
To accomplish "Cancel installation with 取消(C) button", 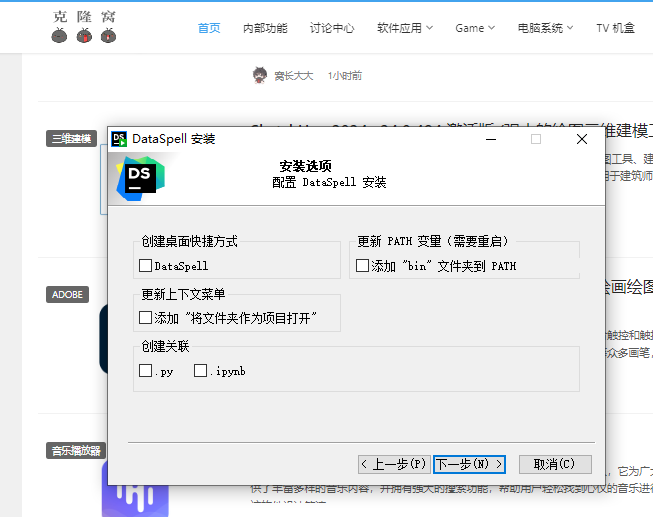I will pos(555,464).
